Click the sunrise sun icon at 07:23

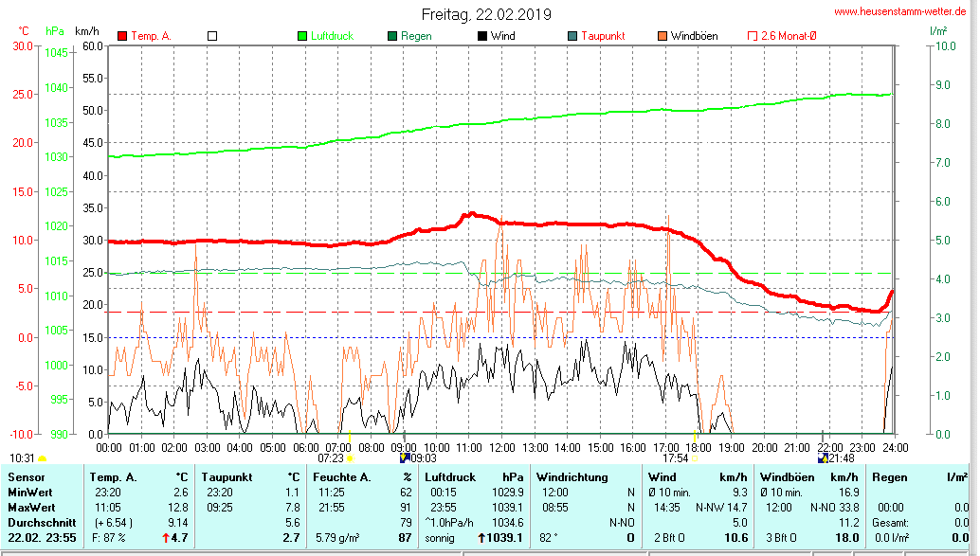(350, 458)
